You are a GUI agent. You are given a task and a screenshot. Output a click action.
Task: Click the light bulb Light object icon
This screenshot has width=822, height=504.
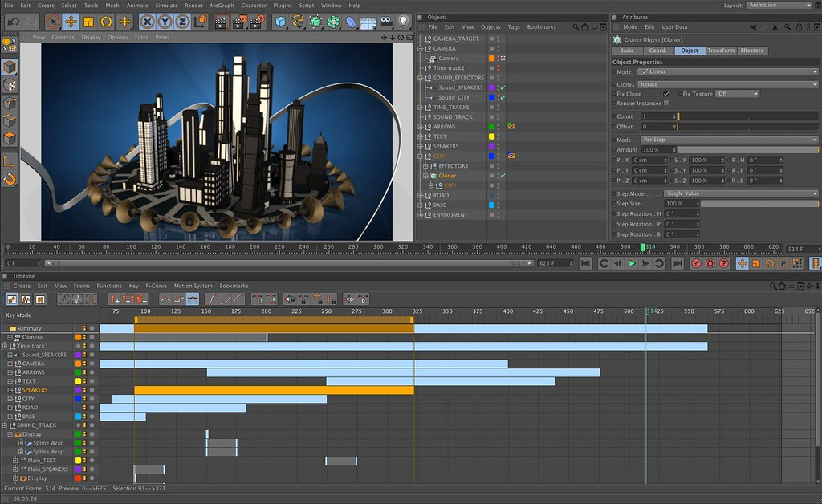(x=403, y=22)
